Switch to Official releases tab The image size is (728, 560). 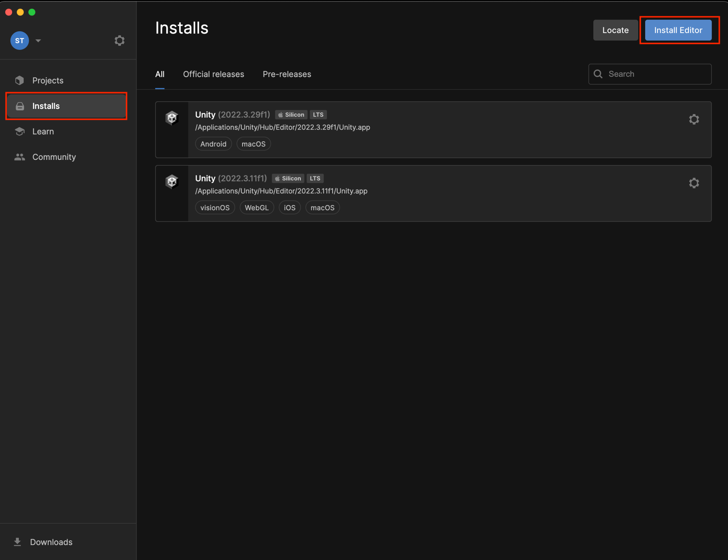tap(213, 74)
